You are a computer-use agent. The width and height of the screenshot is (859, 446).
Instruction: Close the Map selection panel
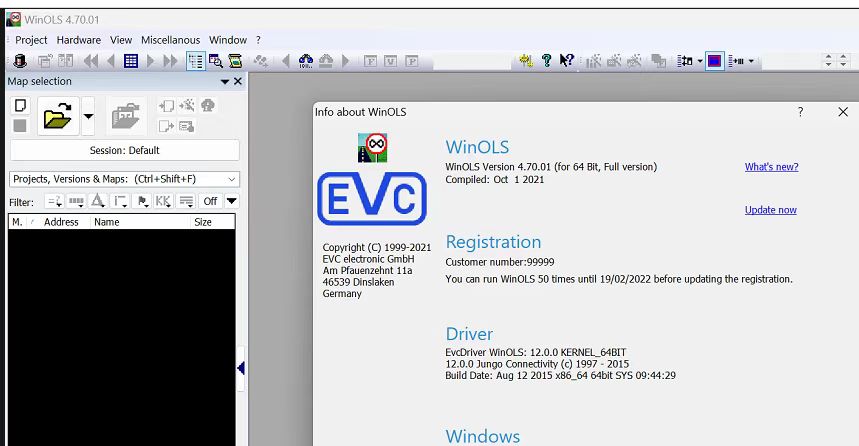click(x=238, y=81)
